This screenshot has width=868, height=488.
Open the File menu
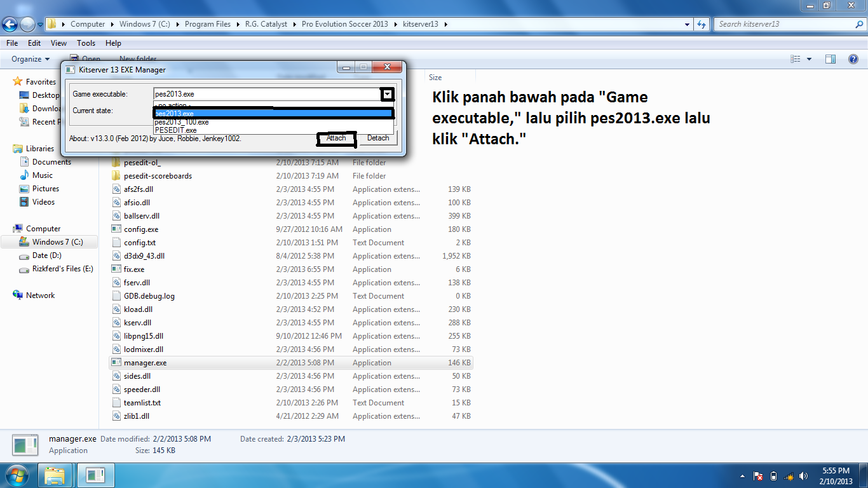coord(12,43)
